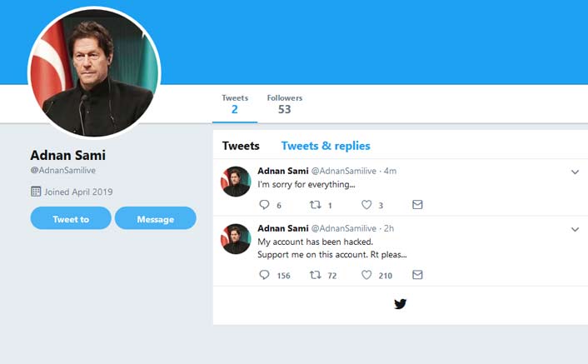Switch to the Tweets & replies tab

pyautogui.click(x=326, y=146)
